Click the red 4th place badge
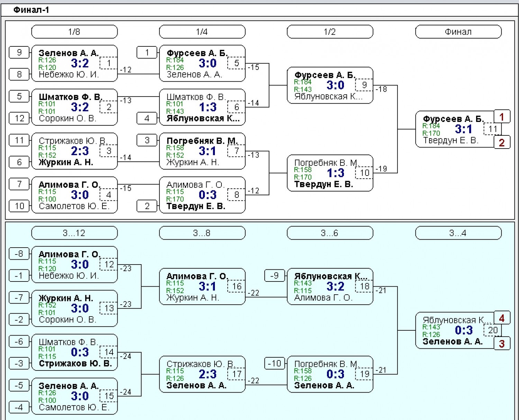 [502, 318]
